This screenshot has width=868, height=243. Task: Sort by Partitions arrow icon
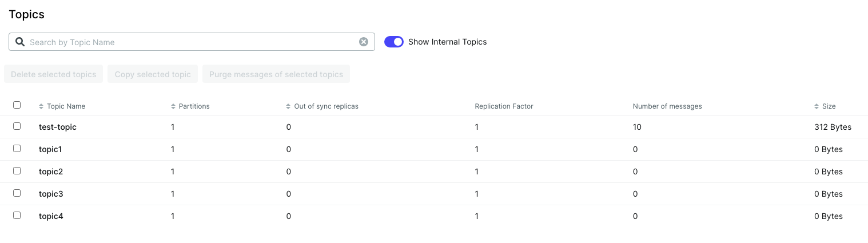[173, 106]
